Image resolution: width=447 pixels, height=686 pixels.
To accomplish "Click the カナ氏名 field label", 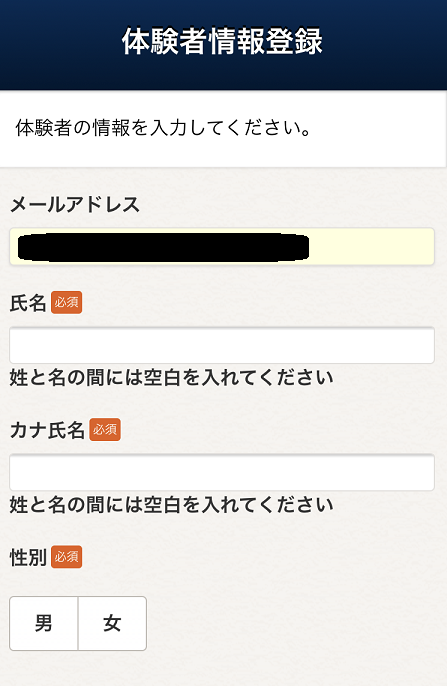I will click(x=47, y=430).
